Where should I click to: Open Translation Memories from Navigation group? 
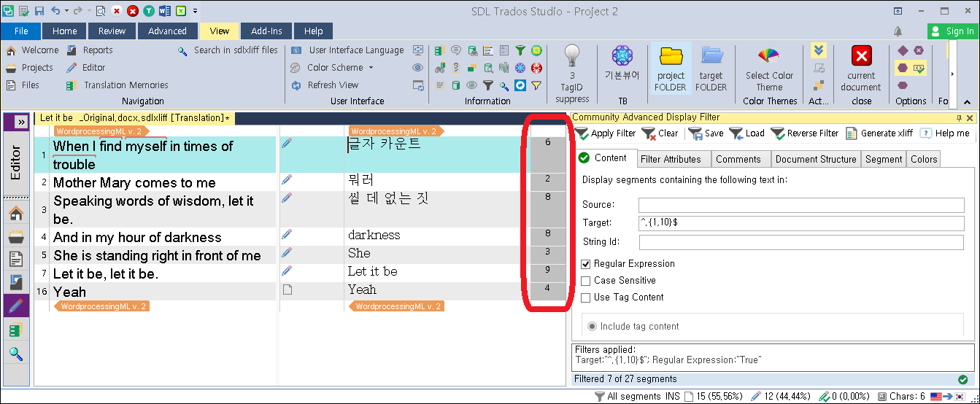(117, 85)
